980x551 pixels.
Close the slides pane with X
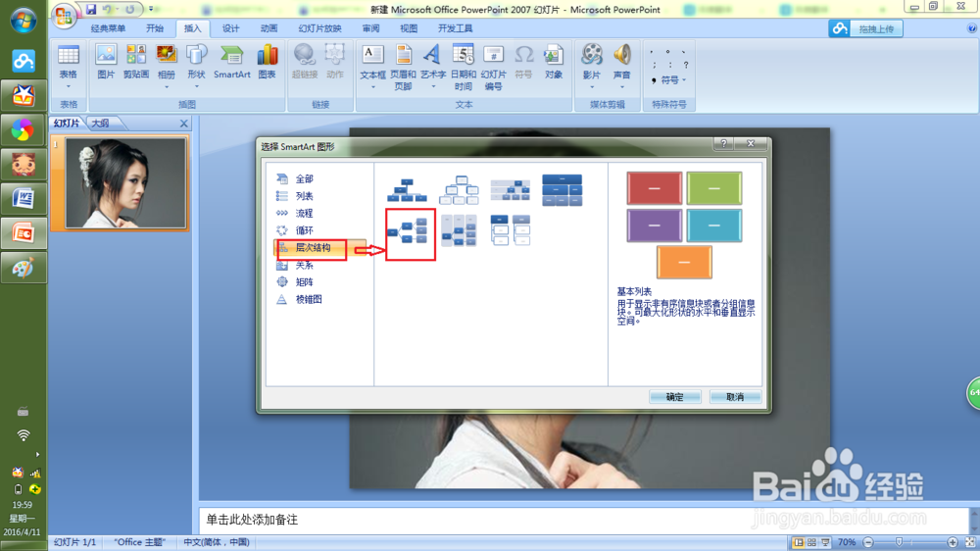coord(184,124)
